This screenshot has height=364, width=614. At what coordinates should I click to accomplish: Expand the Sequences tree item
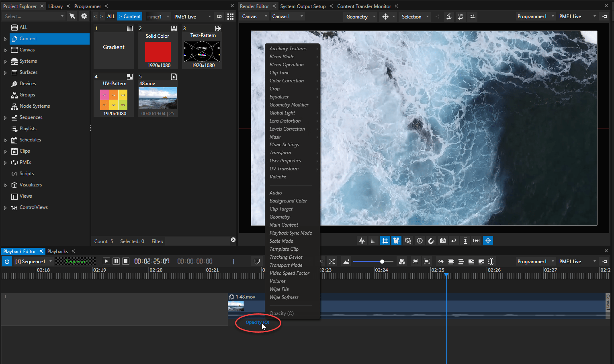click(5, 117)
